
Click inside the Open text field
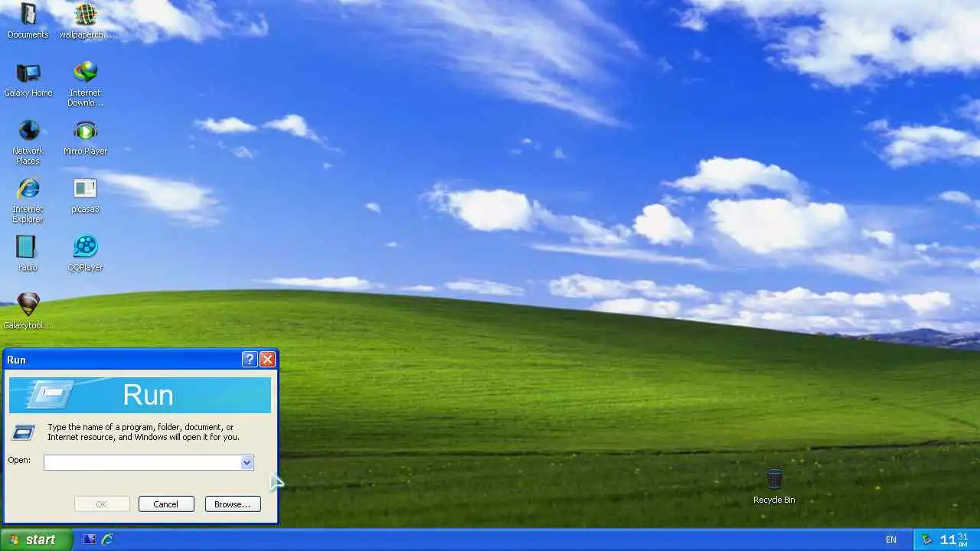pyautogui.click(x=142, y=462)
